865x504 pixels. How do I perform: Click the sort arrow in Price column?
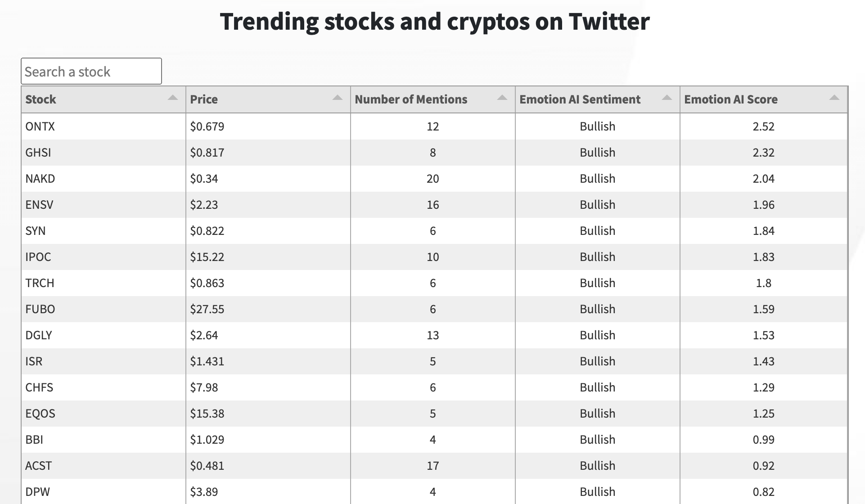click(x=338, y=98)
